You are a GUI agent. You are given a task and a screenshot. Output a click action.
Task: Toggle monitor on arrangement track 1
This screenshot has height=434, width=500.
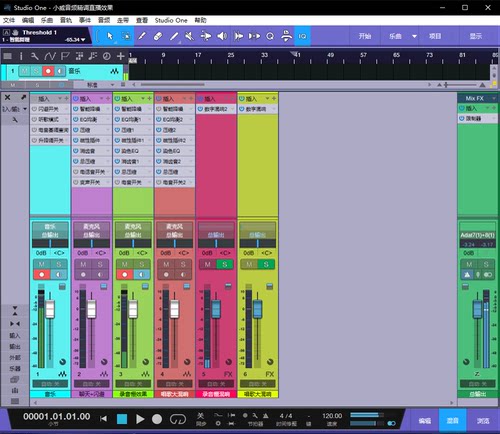coord(60,71)
